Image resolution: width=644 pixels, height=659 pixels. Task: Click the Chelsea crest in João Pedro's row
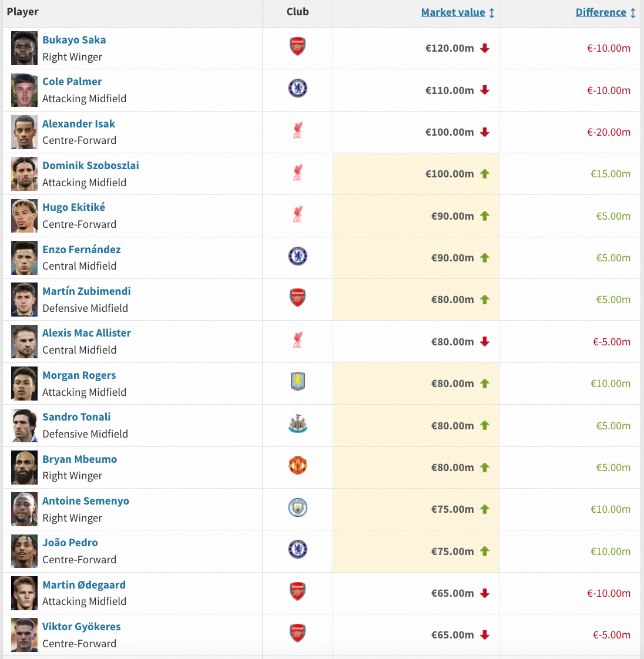tap(298, 549)
